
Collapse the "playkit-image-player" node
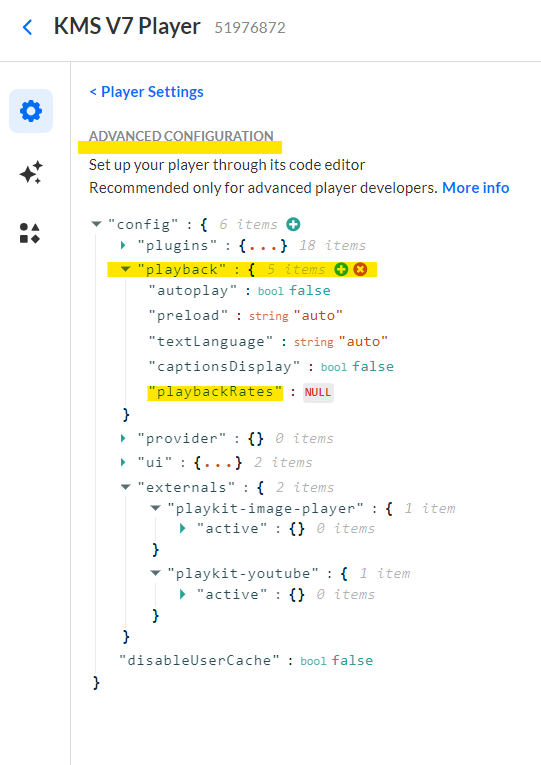pos(156,508)
